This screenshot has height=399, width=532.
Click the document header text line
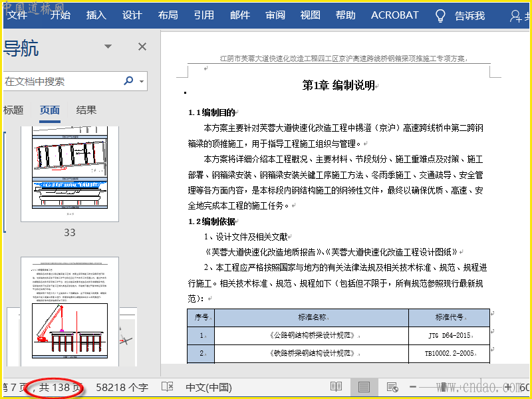(342, 59)
